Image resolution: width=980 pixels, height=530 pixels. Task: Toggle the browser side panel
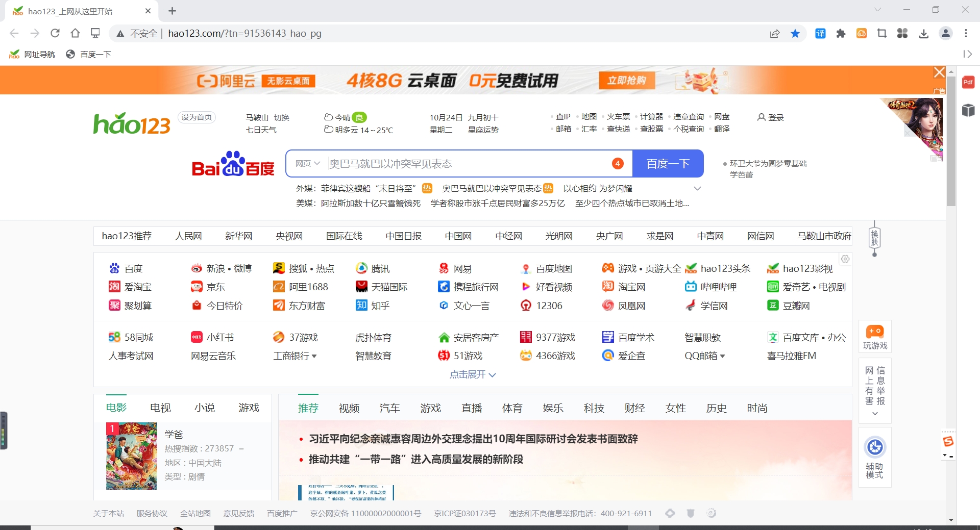click(967, 54)
